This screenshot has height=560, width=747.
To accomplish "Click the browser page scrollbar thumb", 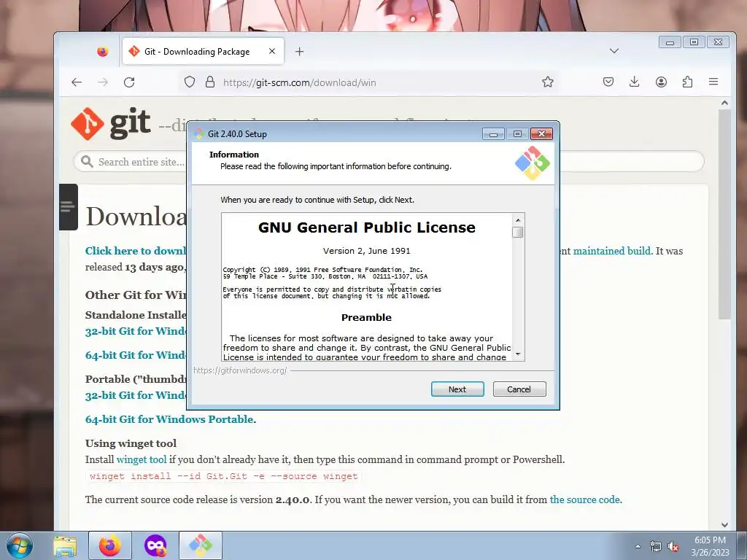I will coord(724,214).
